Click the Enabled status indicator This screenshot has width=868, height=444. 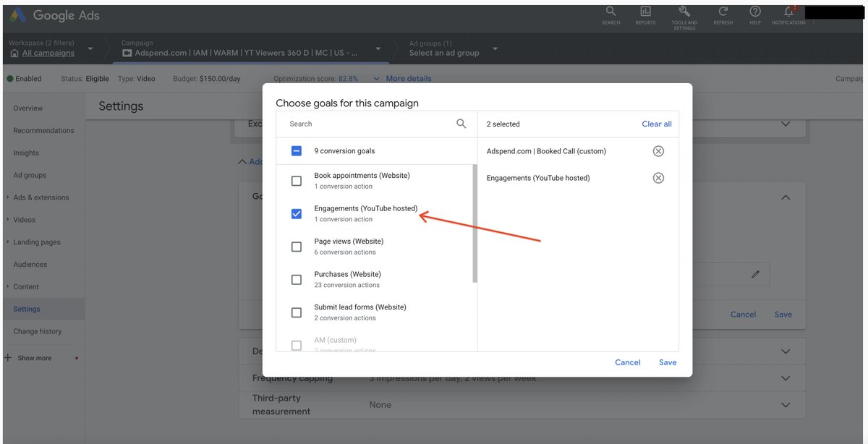click(x=25, y=79)
